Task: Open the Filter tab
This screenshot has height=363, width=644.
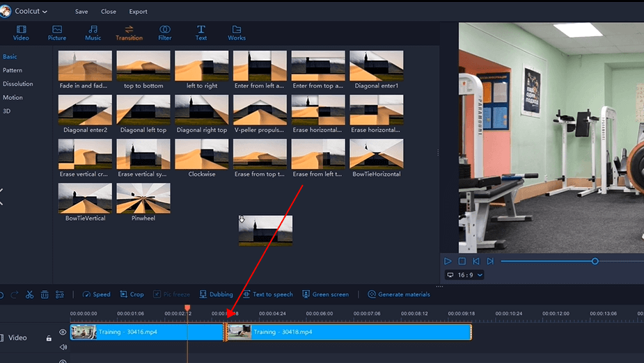Action: pos(165,33)
